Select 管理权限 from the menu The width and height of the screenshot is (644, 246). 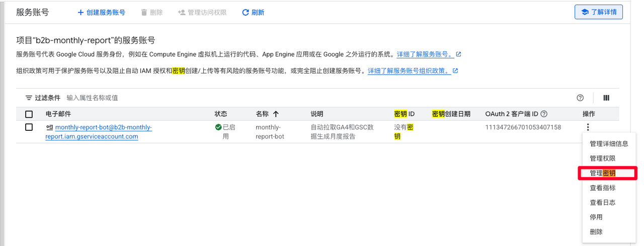point(609,158)
